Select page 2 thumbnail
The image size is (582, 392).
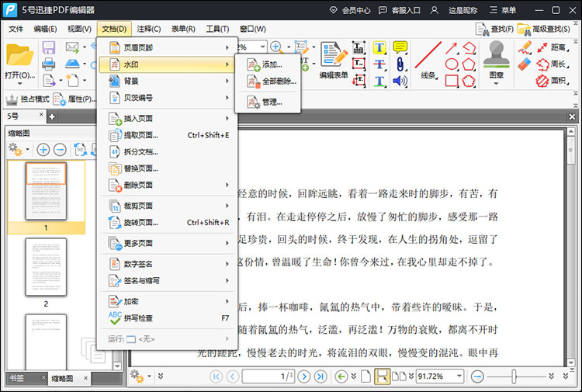pos(46,267)
